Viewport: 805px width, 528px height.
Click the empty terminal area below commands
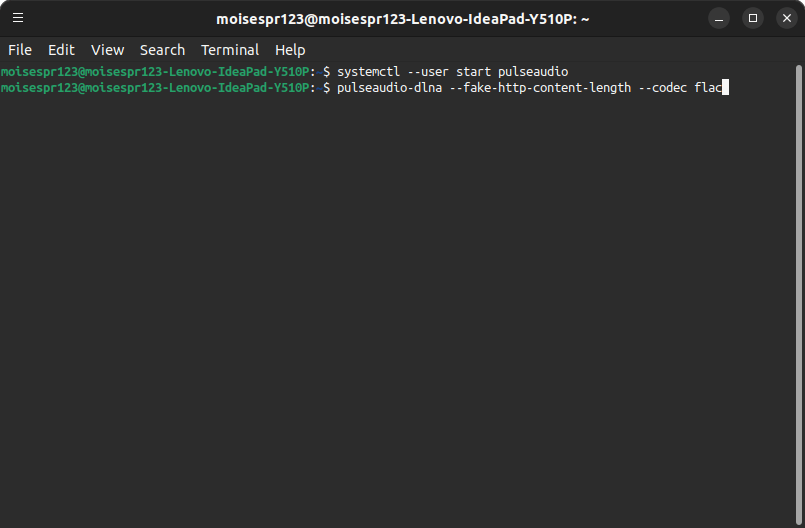(x=400, y=300)
